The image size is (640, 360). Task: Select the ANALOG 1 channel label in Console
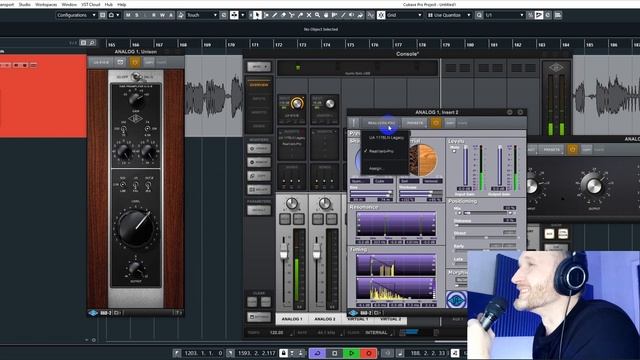292,319
